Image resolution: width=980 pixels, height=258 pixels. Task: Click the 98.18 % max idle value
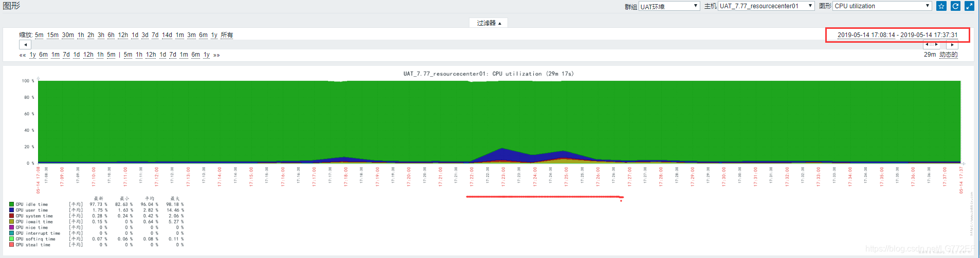[175, 204]
